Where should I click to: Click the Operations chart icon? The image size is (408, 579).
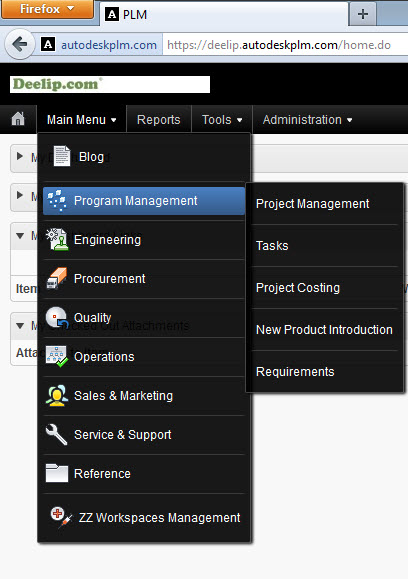(x=56, y=356)
